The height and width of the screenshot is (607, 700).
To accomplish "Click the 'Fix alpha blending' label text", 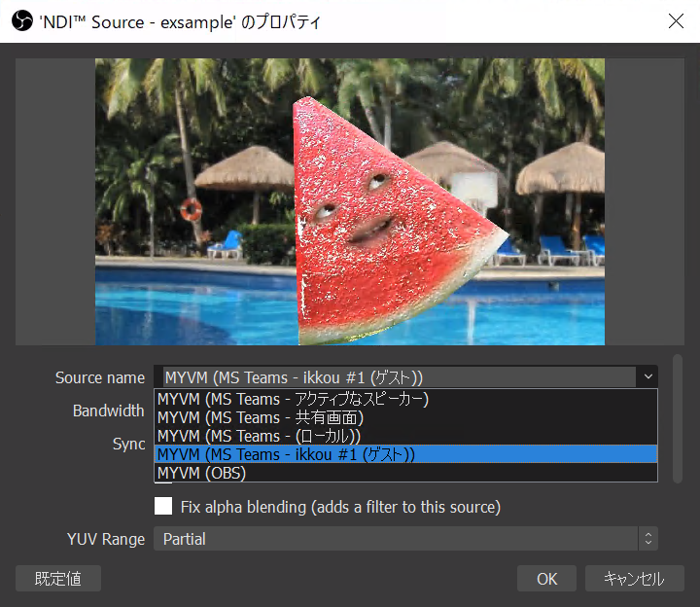I will click(340, 507).
